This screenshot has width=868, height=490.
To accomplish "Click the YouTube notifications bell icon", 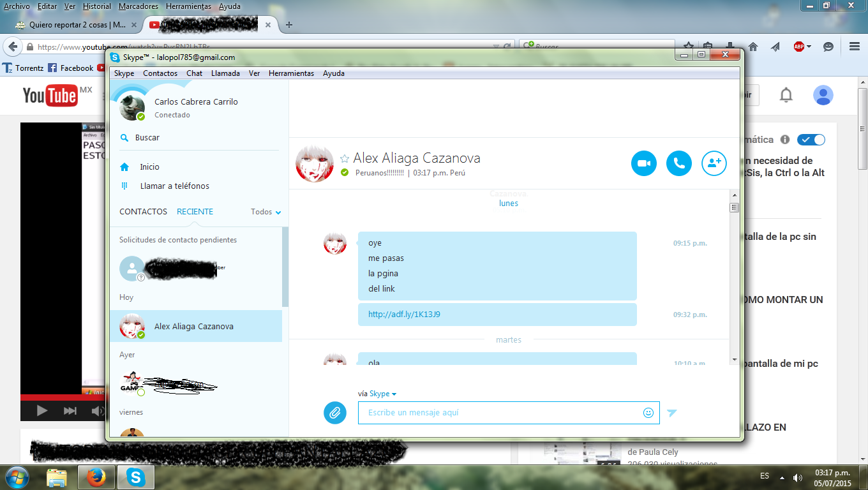I will coord(786,96).
